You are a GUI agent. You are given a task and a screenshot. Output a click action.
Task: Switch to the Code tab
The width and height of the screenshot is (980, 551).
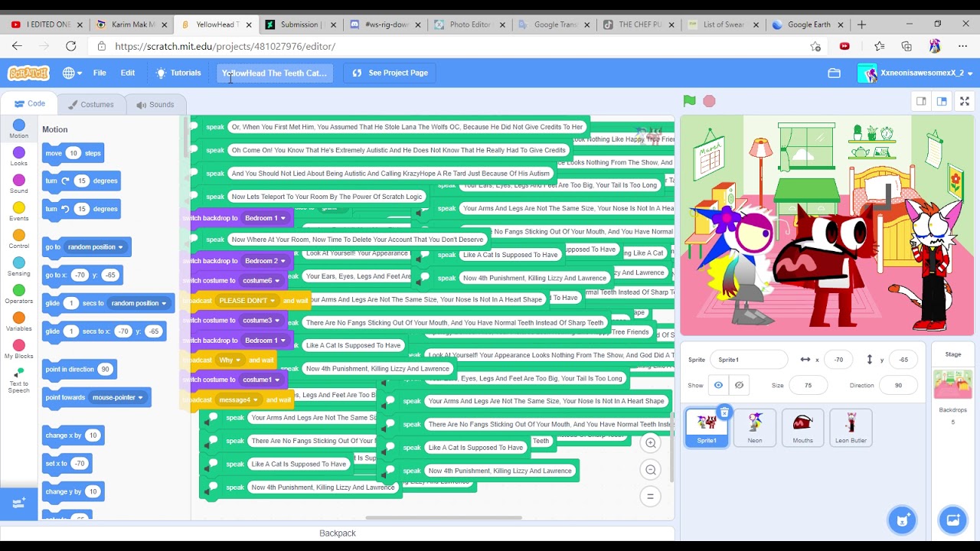click(28, 104)
